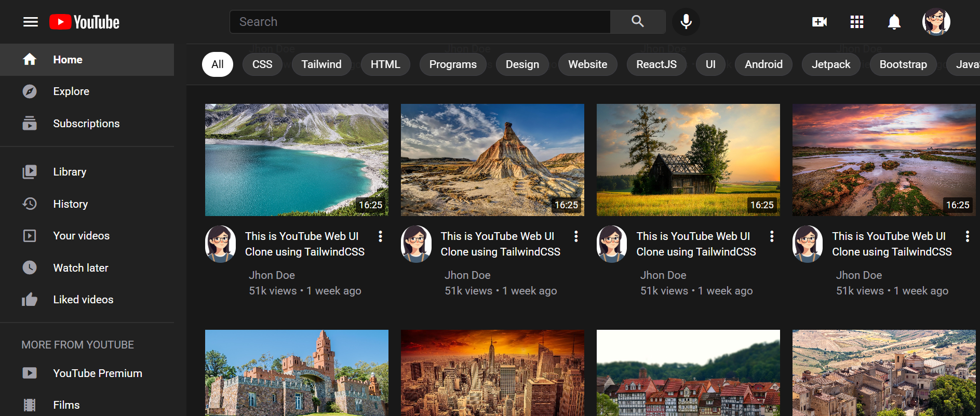Start voice search with microphone icon

pos(686,21)
